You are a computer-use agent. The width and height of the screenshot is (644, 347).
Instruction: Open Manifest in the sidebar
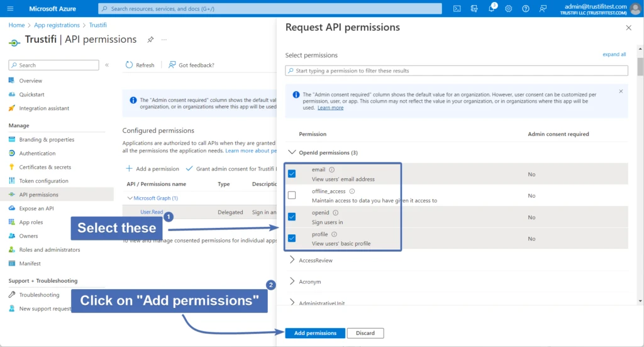point(30,263)
